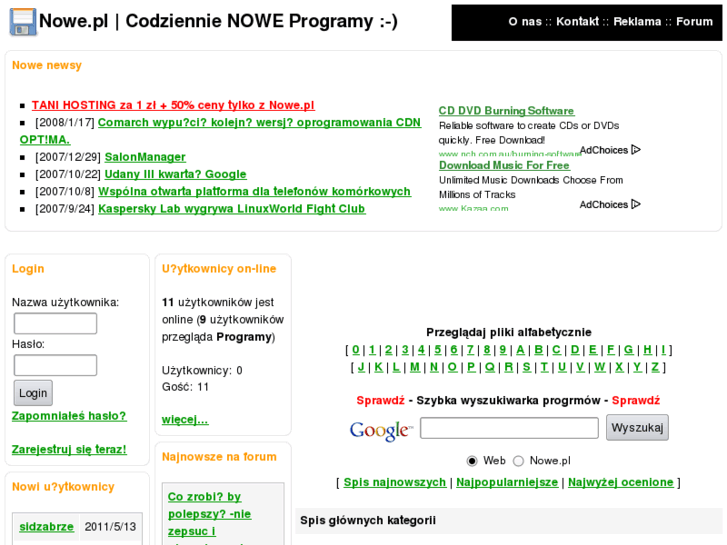The height and width of the screenshot is (545, 727).
Task: Click AdChoices icon under CD DVD Burning ad
Action: 636,150
